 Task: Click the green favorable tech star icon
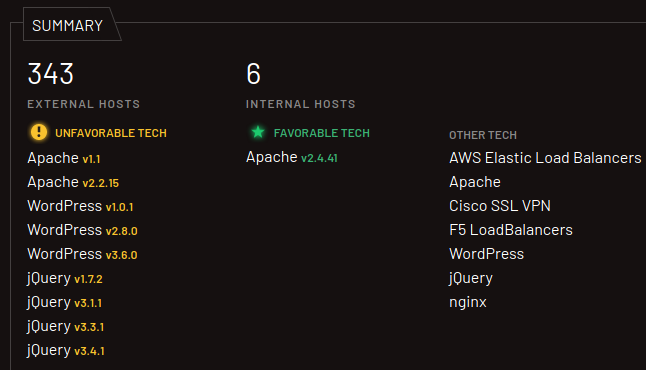258,132
